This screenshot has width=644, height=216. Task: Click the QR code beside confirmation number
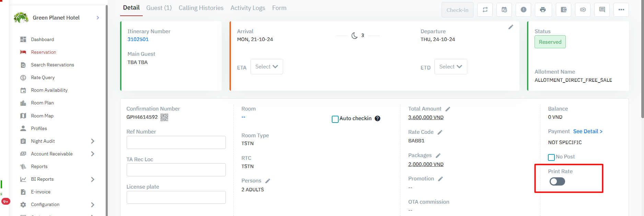click(164, 117)
